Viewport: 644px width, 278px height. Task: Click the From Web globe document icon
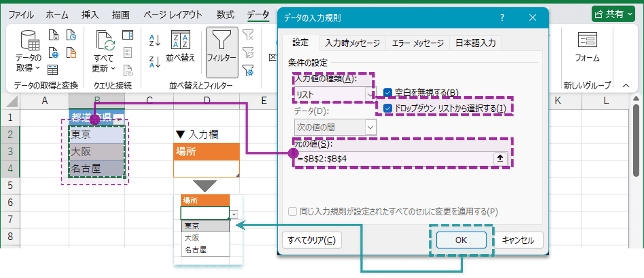[53, 53]
